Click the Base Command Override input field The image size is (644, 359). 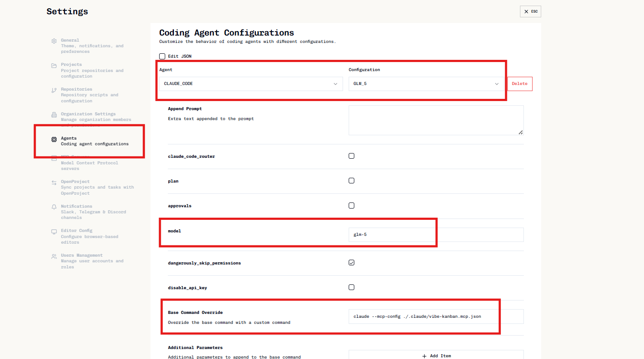coord(436,317)
